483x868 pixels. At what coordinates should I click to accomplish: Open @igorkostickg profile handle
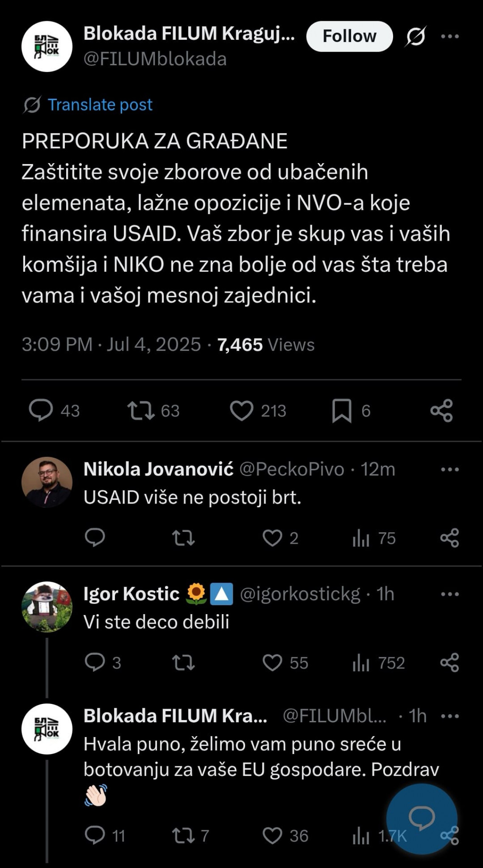point(300,594)
